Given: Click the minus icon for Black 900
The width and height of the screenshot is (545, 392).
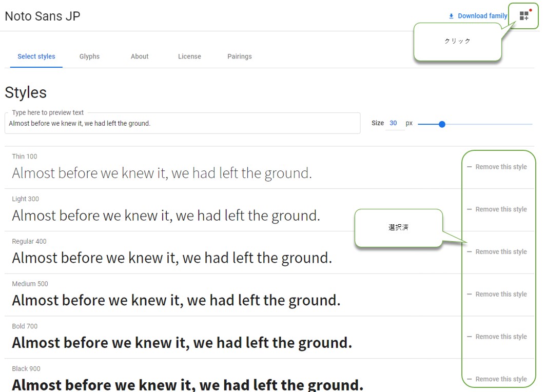Looking at the screenshot, I should pos(469,379).
